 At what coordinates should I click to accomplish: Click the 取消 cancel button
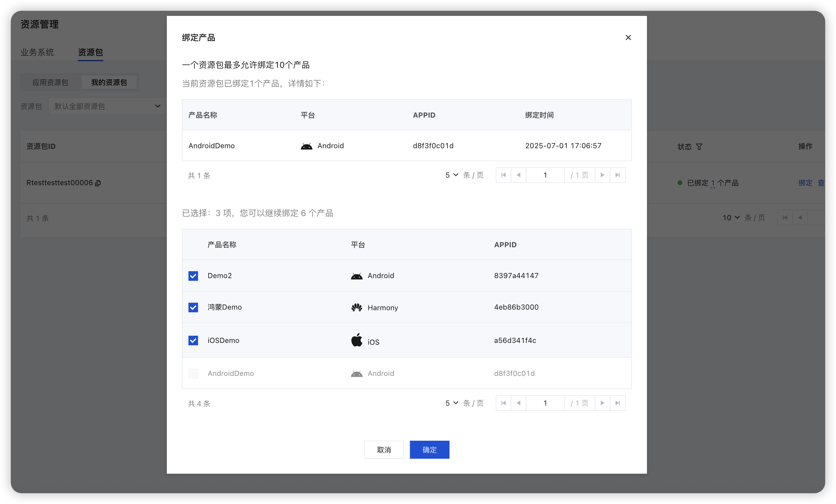tap(384, 450)
